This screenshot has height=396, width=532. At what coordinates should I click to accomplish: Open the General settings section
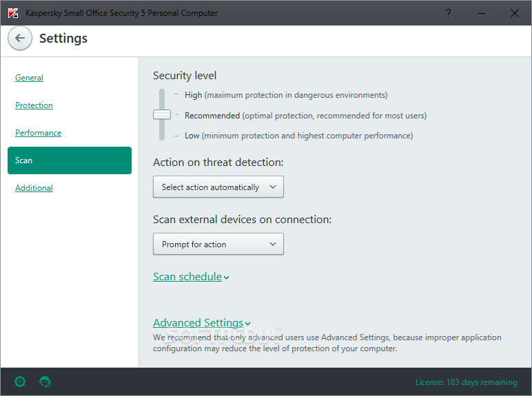click(29, 78)
